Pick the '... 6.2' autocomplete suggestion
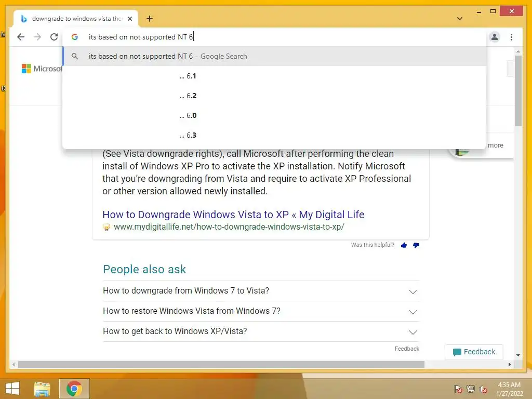 click(274, 96)
